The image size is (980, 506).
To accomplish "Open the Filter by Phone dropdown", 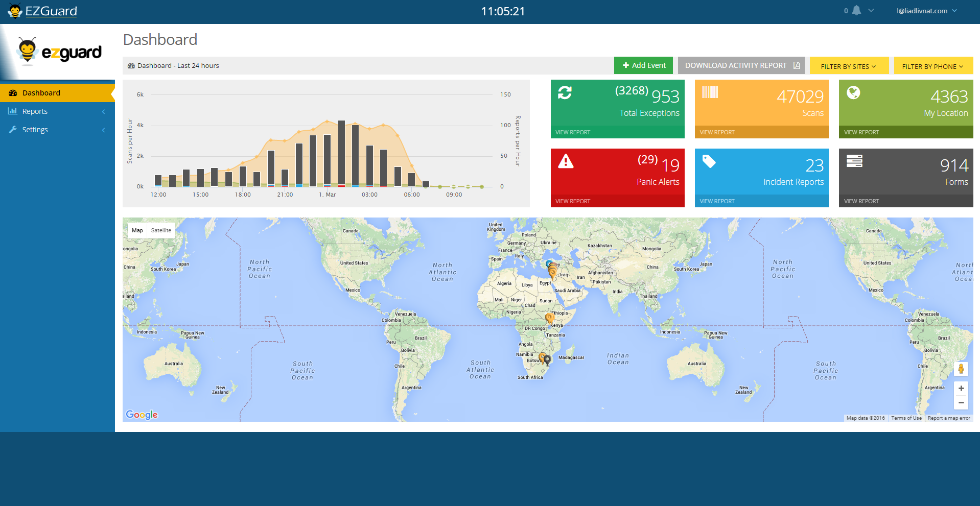I will (x=933, y=66).
